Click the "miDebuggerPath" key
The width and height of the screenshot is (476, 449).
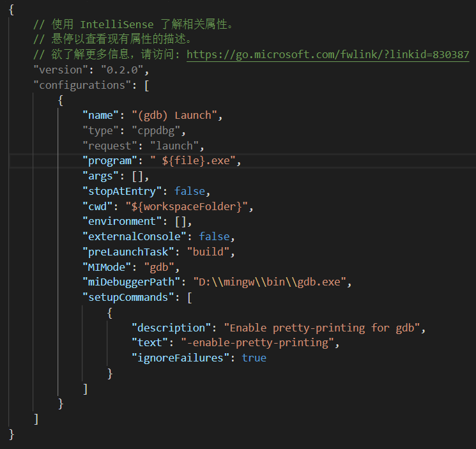(x=131, y=282)
